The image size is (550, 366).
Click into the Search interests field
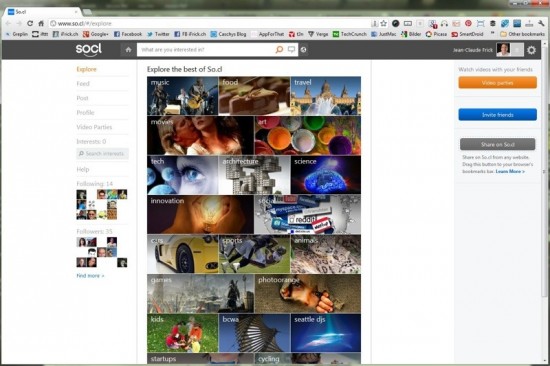(x=102, y=154)
